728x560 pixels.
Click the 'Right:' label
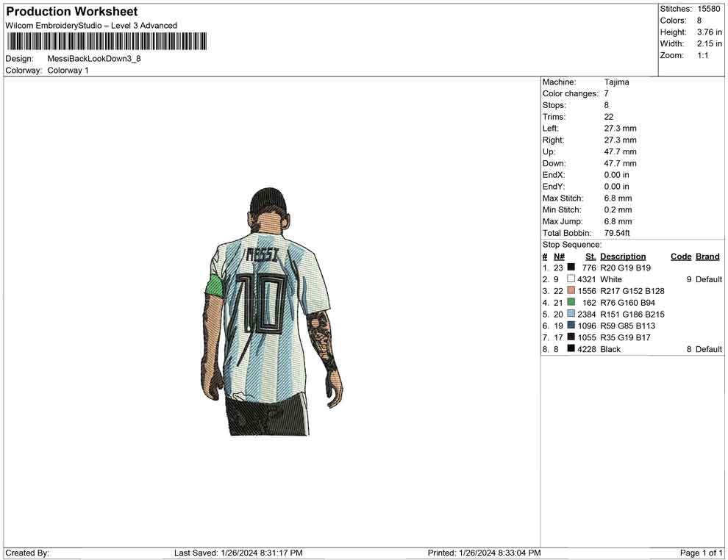[553, 140]
